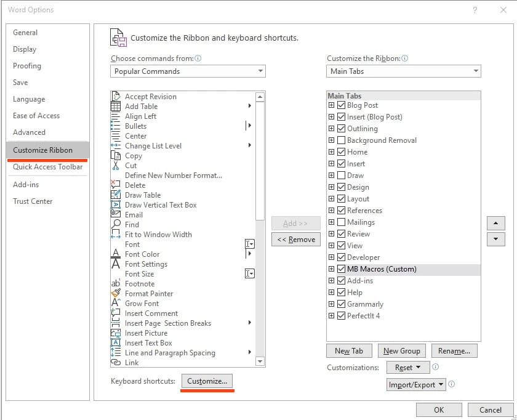Click the New Tab button
Viewport: 517px width, 420px height.
coord(349,351)
